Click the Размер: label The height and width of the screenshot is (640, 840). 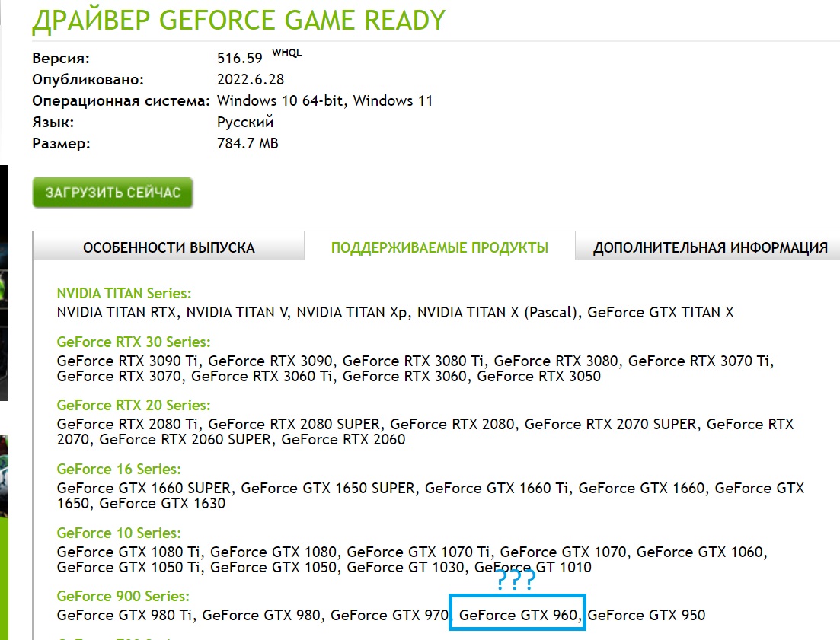click(x=61, y=143)
